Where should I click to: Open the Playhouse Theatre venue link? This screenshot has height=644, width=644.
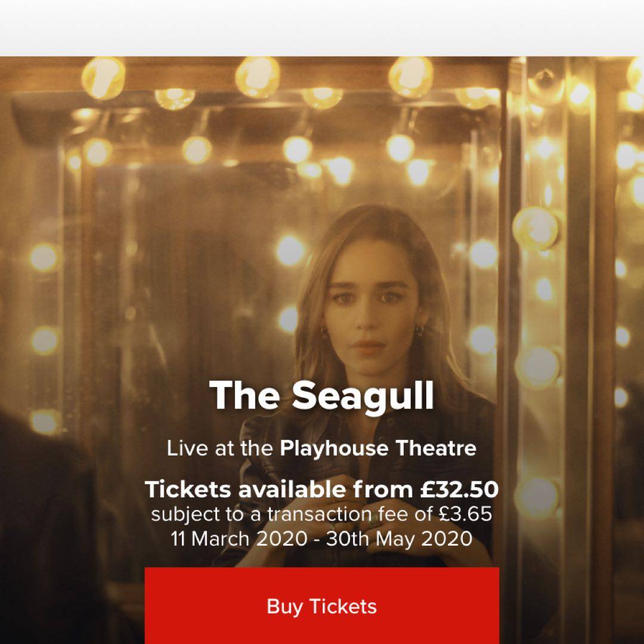tap(378, 448)
